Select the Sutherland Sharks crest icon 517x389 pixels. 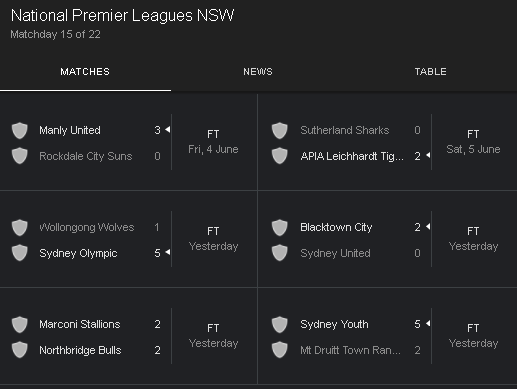(x=280, y=130)
